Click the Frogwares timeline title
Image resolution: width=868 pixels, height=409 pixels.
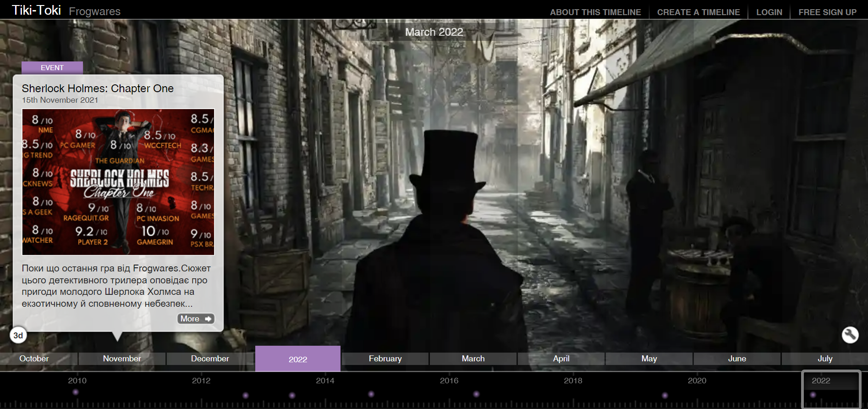[94, 11]
